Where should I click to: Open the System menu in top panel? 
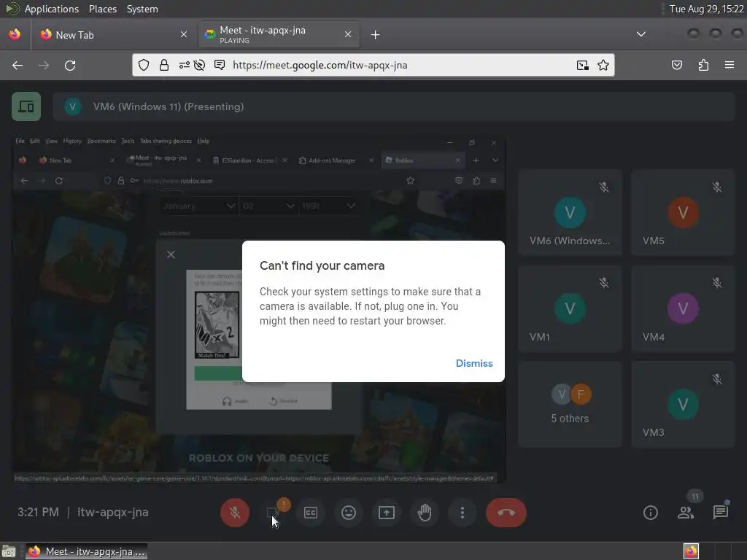142,9
